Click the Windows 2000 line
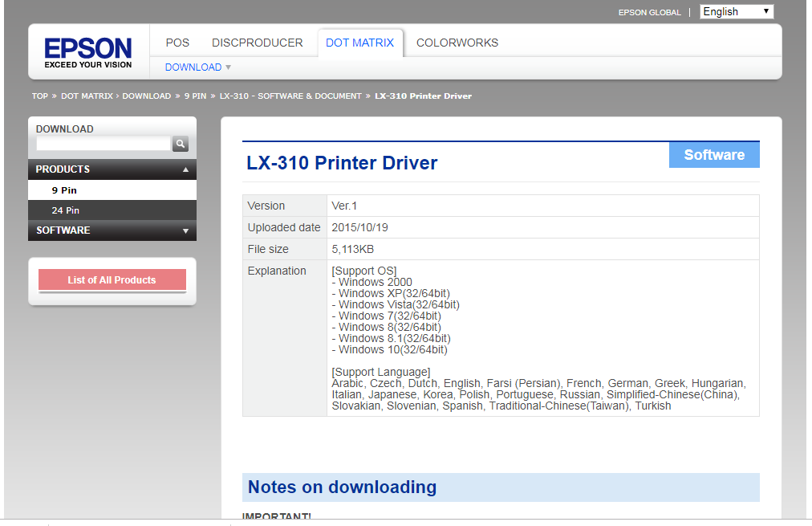This screenshot has width=812, height=526. click(x=371, y=282)
